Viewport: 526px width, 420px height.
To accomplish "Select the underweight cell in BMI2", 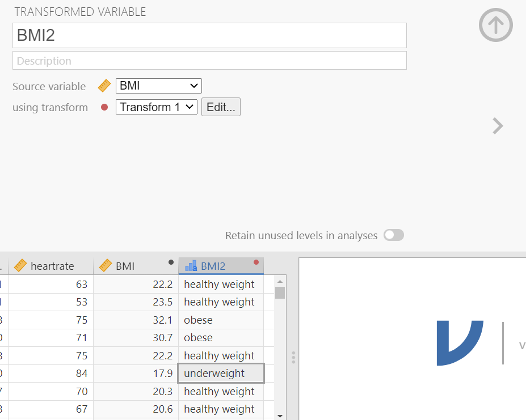I will click(x=221, y=374).
